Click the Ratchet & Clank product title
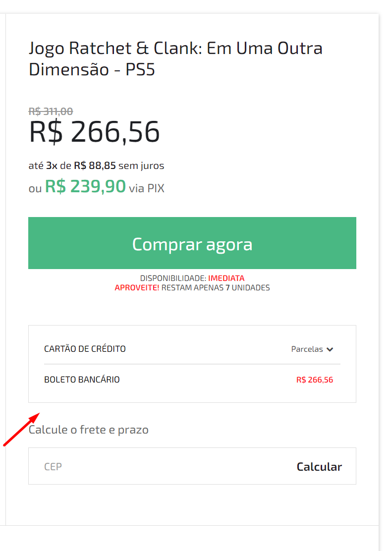 coord(175,58)
